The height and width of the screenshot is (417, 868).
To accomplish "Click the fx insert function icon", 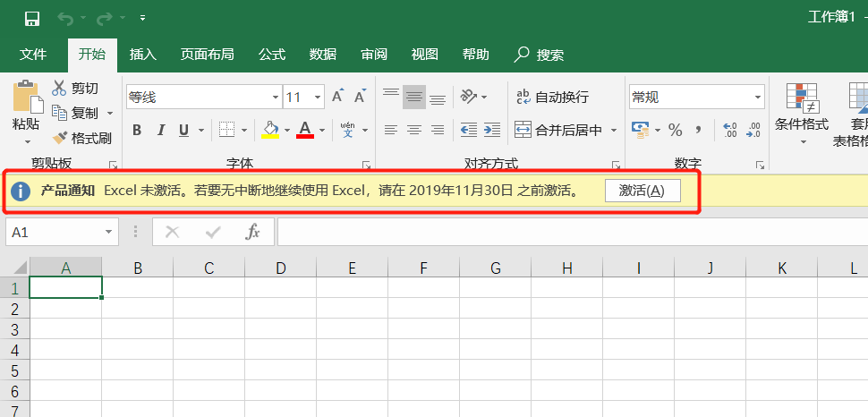I will 252,232.
